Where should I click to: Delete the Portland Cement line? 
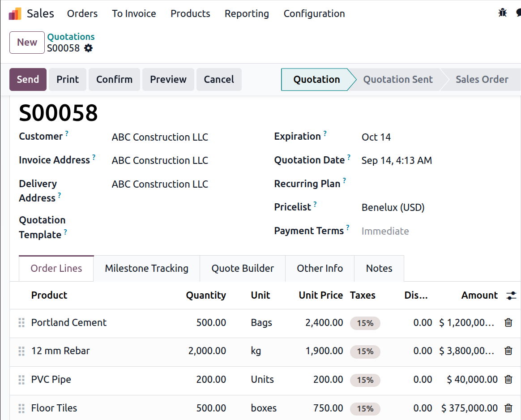[508, 322]
